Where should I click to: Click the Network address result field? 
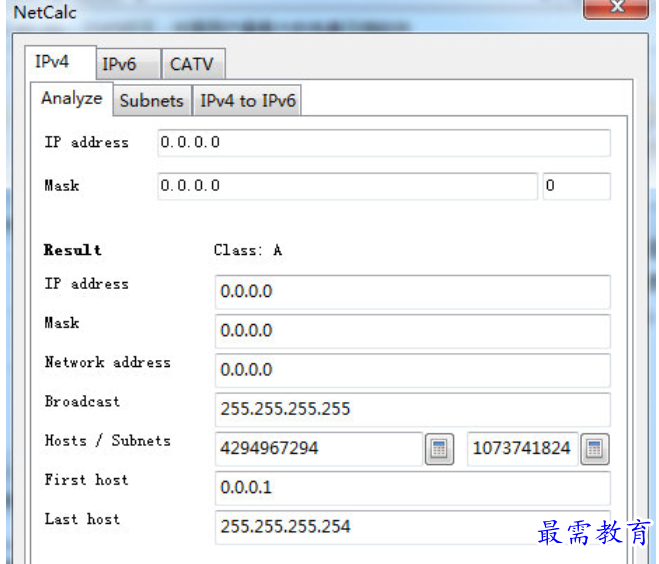pyautogui.click(x=413, y=370)
